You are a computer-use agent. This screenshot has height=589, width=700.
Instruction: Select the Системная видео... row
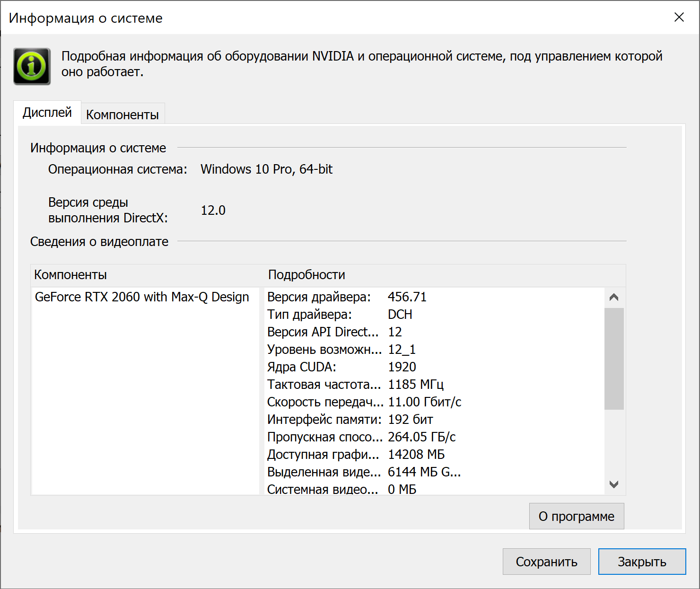(434, 489)
